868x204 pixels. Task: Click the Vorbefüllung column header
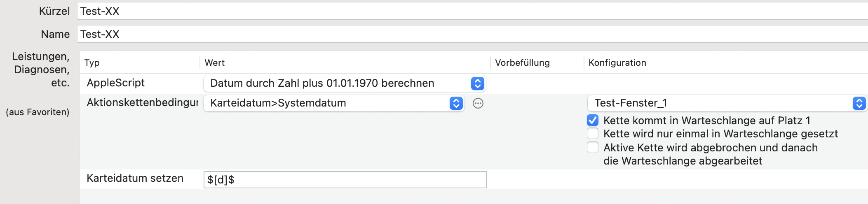tap(522, 63)
